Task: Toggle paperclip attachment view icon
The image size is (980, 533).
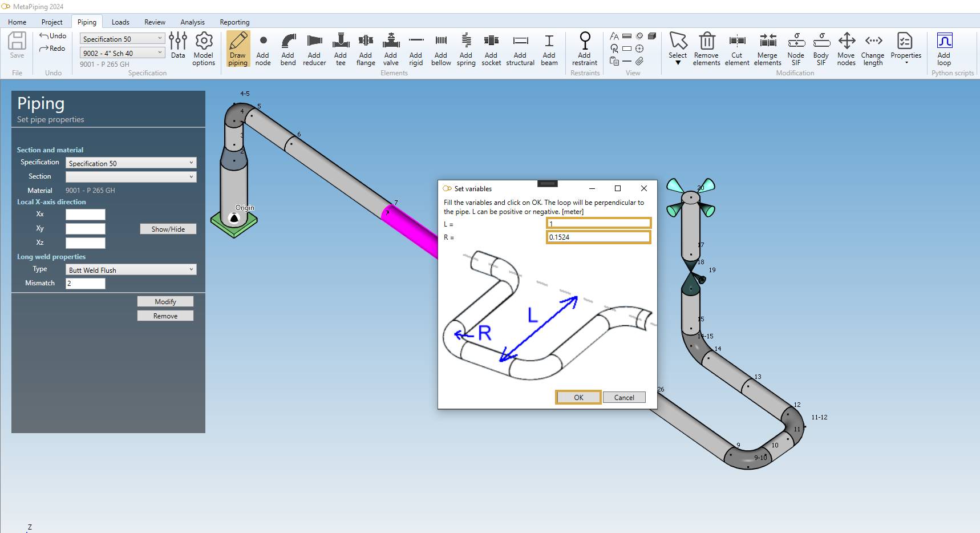Action: (x=639, y=61)
